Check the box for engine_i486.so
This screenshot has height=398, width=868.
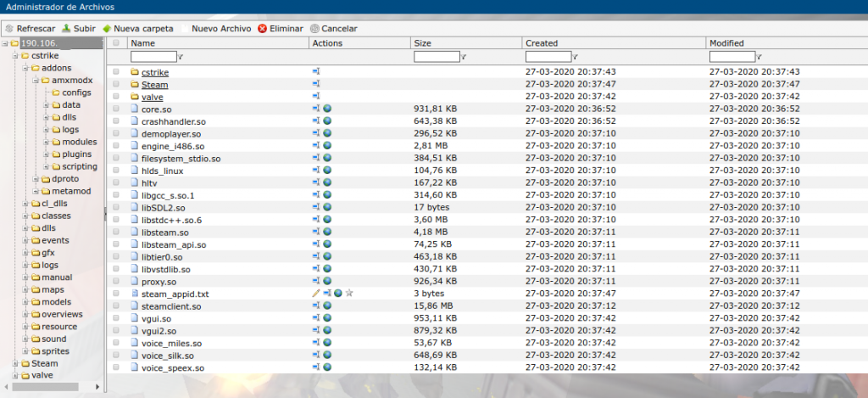(116, 146)
